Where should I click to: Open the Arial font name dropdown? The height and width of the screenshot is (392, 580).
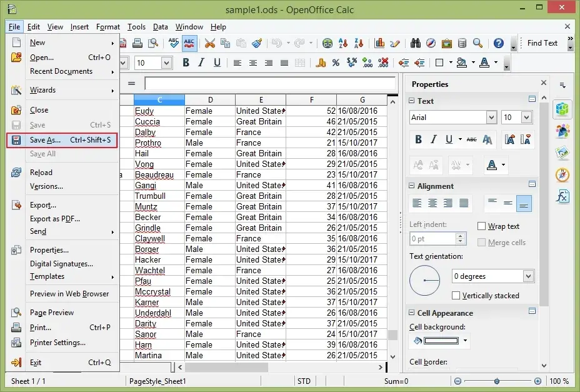coord(491,118)
